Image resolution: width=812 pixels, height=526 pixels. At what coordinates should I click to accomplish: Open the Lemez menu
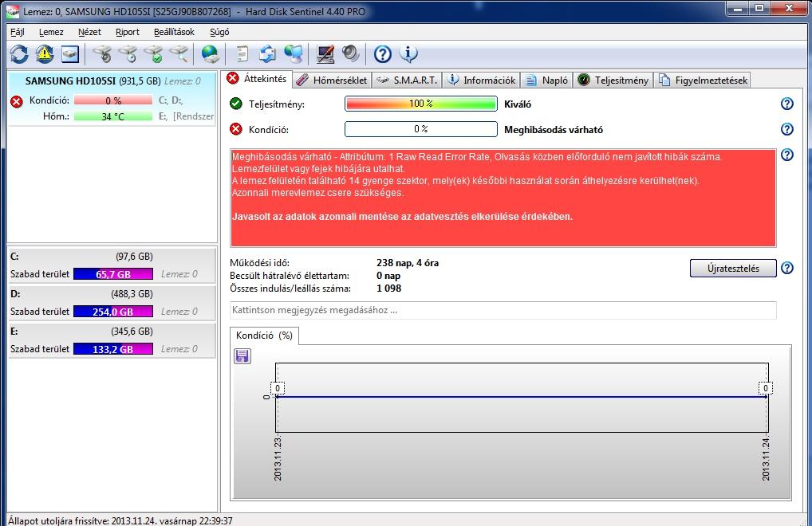(x=51, y=32)
